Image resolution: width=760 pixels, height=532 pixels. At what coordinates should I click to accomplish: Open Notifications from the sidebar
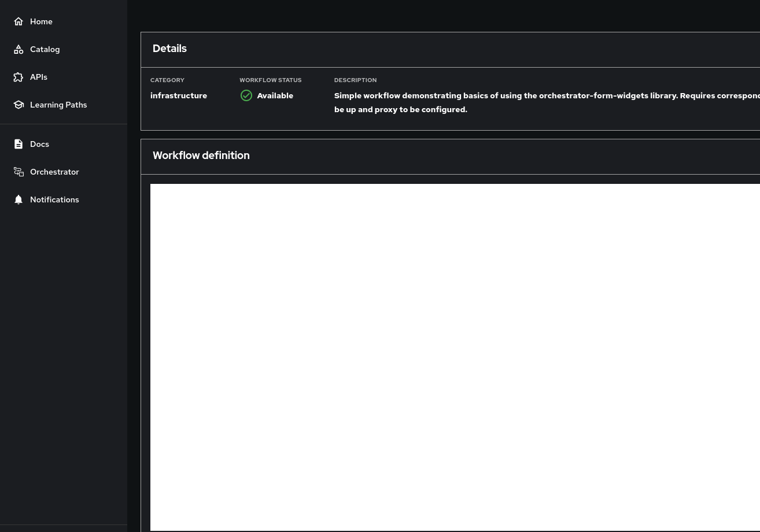[x=64, y=199]
